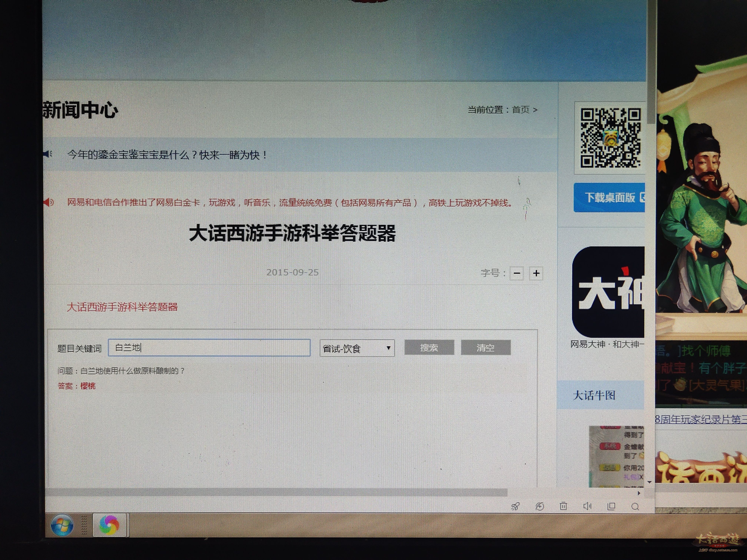Screen dimensions: 747x560
Task: Click the answer text 樱桃
Action: point(88,386)
